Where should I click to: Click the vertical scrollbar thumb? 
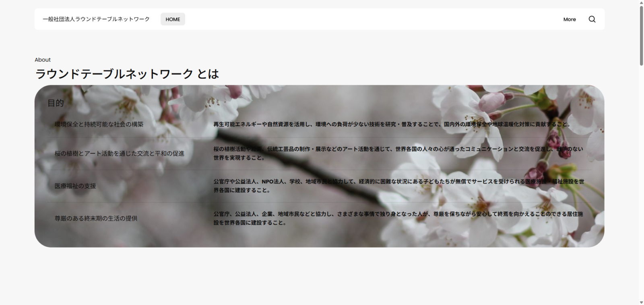click(641, 35)
